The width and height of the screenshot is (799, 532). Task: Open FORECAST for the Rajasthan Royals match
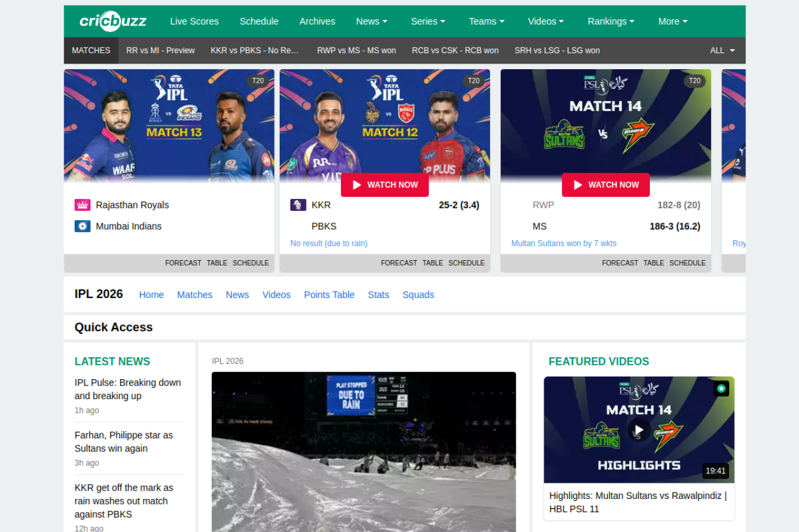[183, 263]
